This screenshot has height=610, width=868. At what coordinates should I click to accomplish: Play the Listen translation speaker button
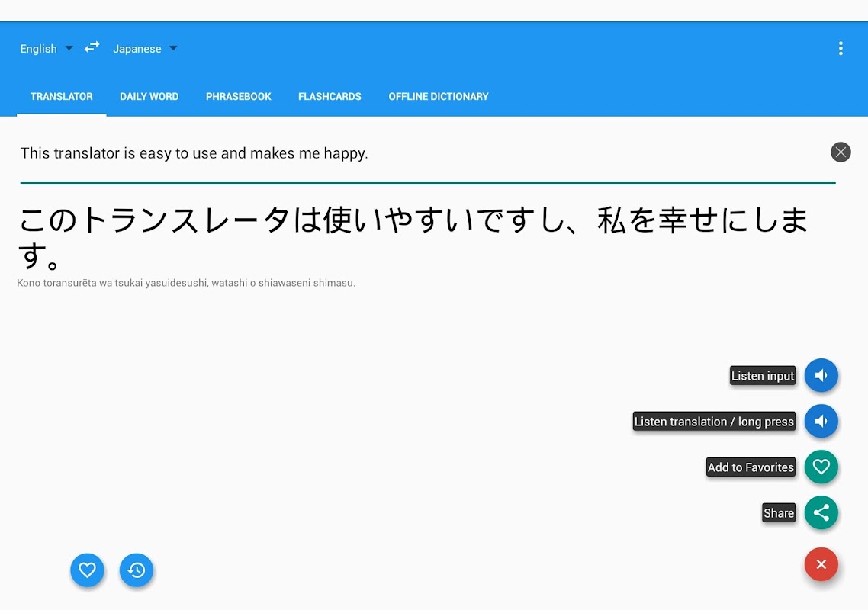coord(821,421)
